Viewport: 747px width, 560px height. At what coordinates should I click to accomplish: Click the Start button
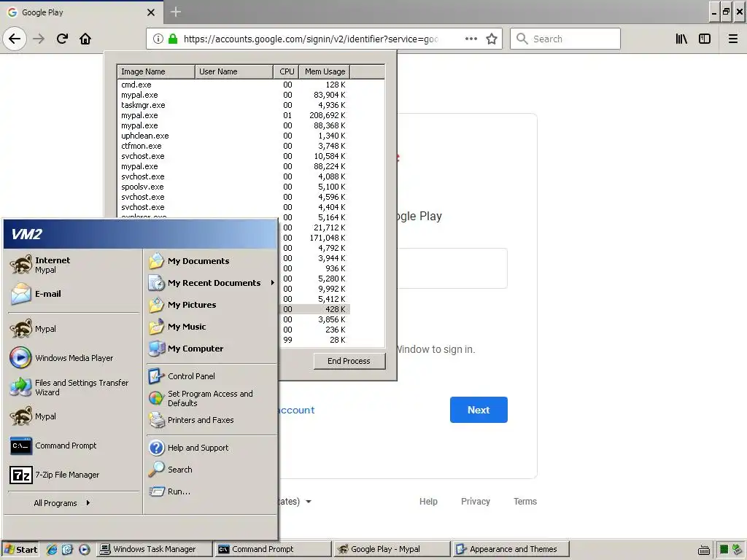(x=20, y=550)
